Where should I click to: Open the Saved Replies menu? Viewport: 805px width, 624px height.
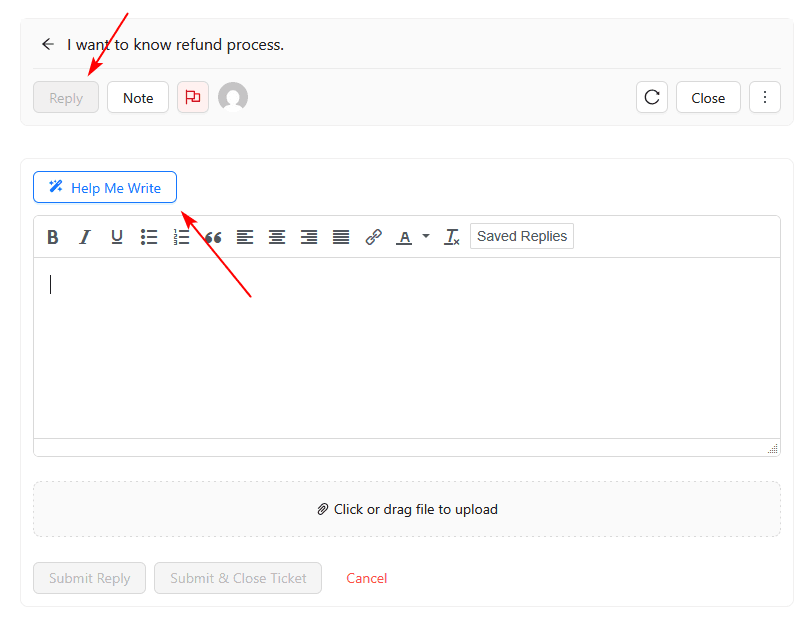coord(521,237)
